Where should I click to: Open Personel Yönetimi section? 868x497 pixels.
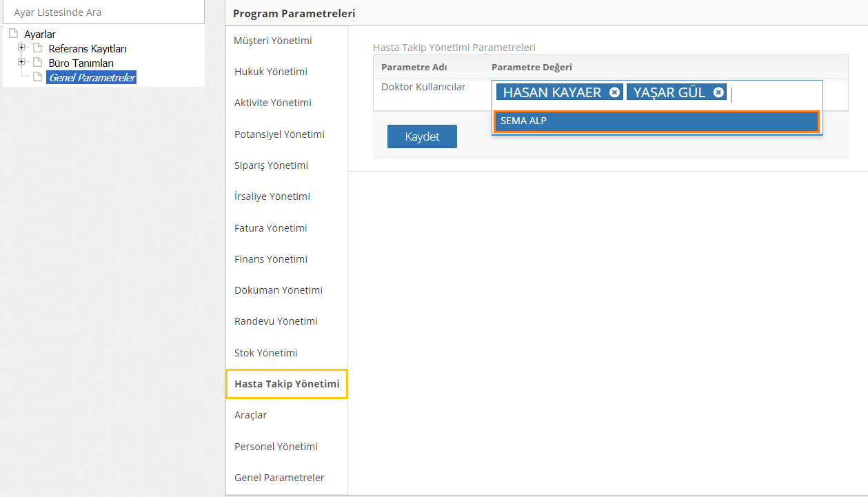(x=276, y=447)
